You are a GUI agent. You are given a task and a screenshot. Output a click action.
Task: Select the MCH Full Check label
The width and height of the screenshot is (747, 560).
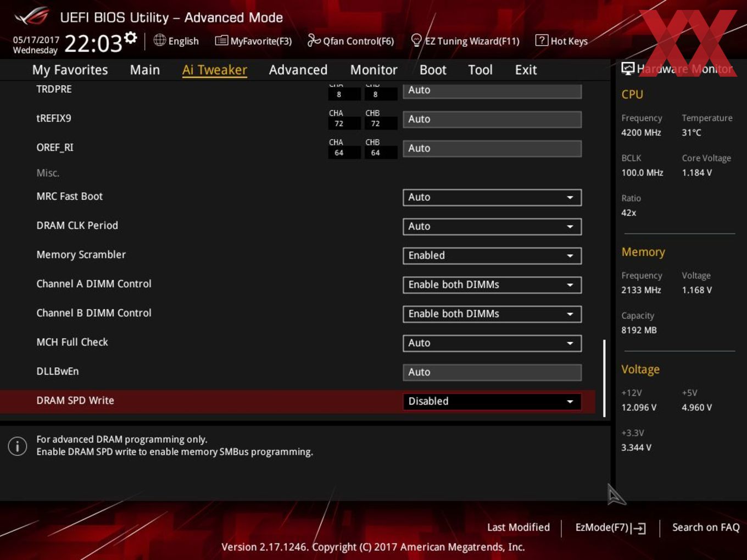[73, 341]
